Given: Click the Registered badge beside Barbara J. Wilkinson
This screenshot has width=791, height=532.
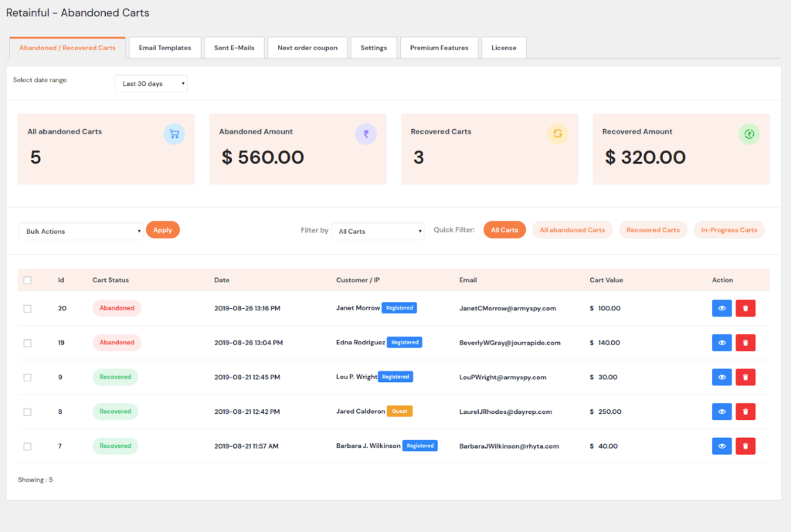Looking at the screenshot, I should point(419,446).
